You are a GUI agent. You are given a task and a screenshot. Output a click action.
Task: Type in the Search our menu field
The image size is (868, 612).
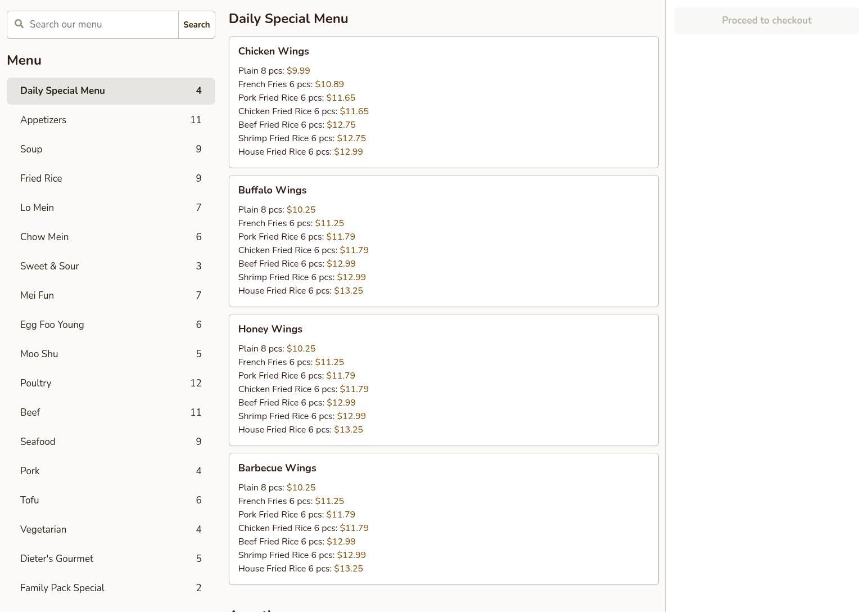[x=101, y=25]
